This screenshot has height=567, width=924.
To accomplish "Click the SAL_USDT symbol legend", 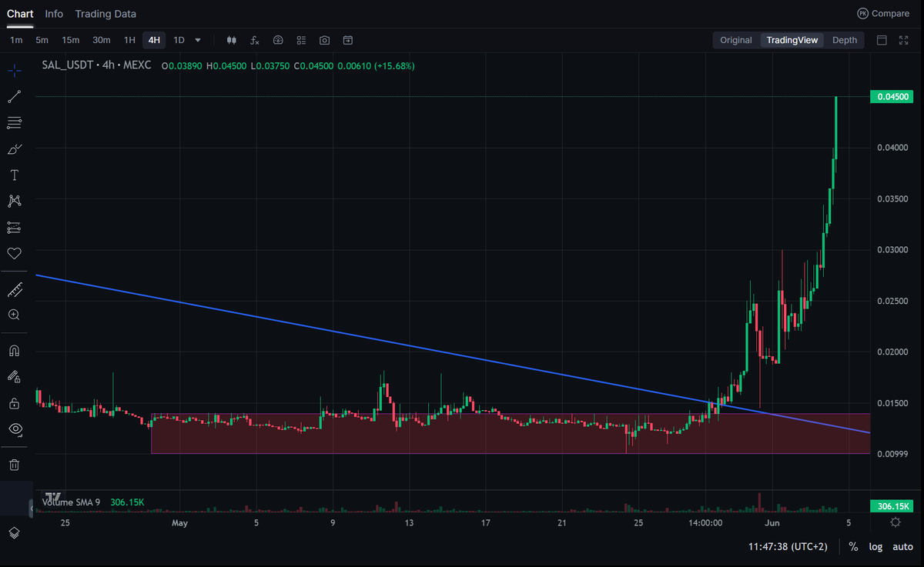I will 96,66.
